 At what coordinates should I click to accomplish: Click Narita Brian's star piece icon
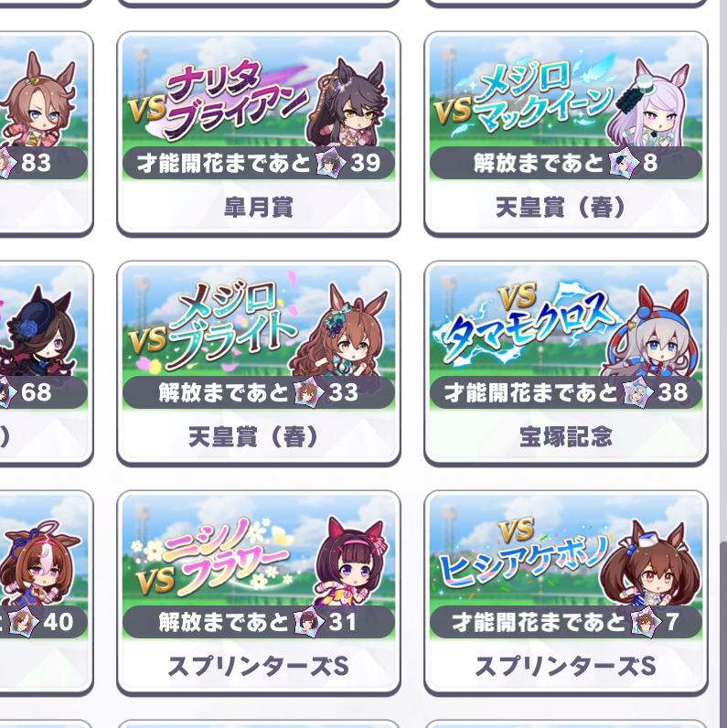(330, 162)
